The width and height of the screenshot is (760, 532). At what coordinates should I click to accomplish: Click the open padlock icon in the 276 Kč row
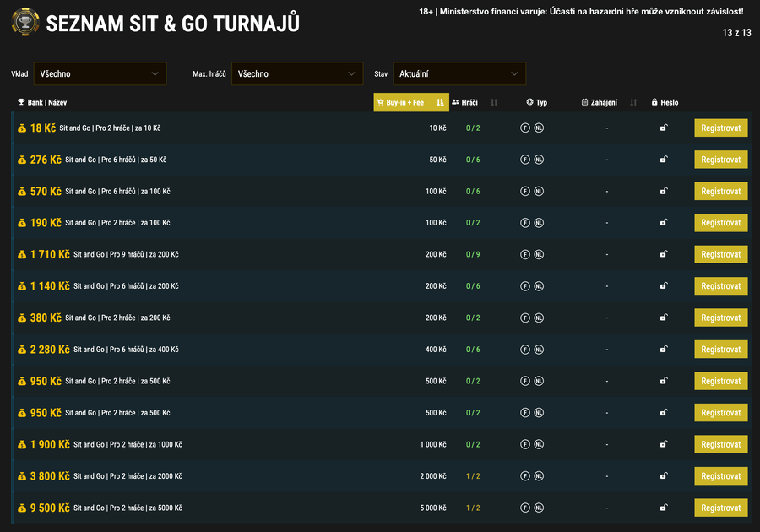click(x=664, y=159)
